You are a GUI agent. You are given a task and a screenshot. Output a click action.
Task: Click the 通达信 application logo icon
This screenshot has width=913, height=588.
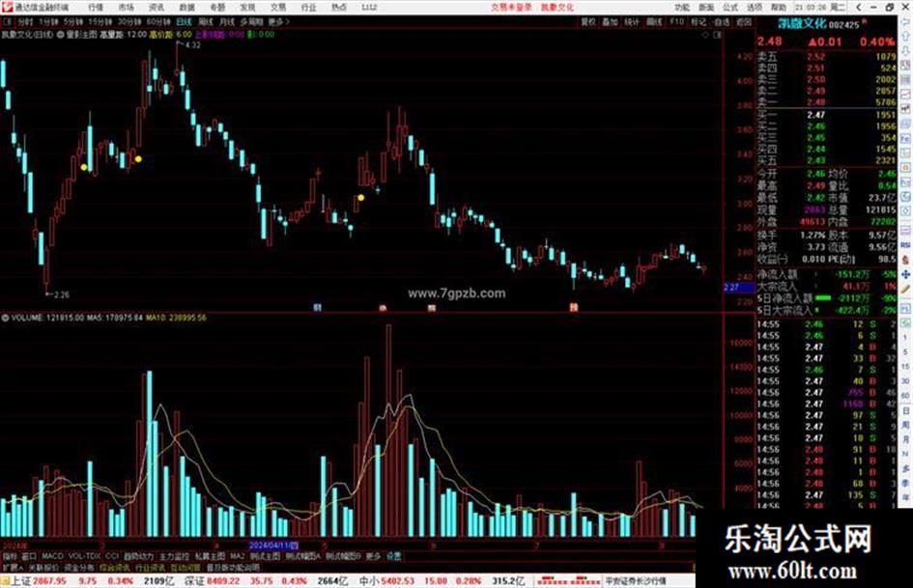[x=7, y=8]
